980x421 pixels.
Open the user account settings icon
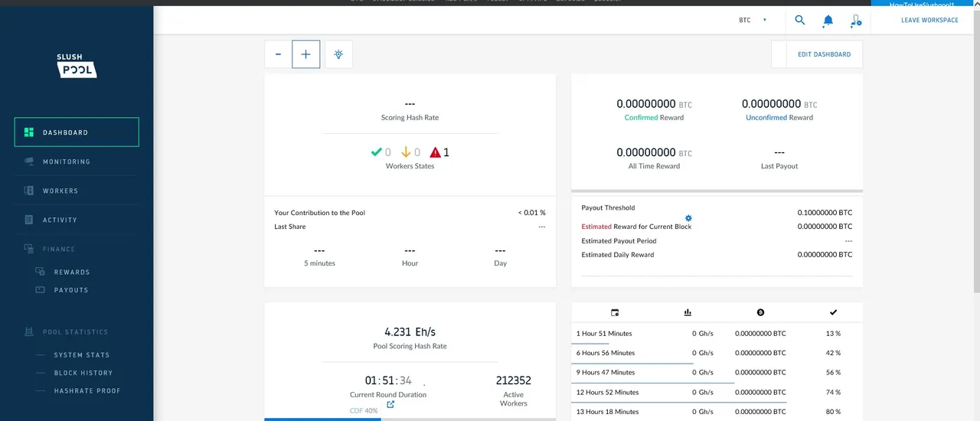856,21
